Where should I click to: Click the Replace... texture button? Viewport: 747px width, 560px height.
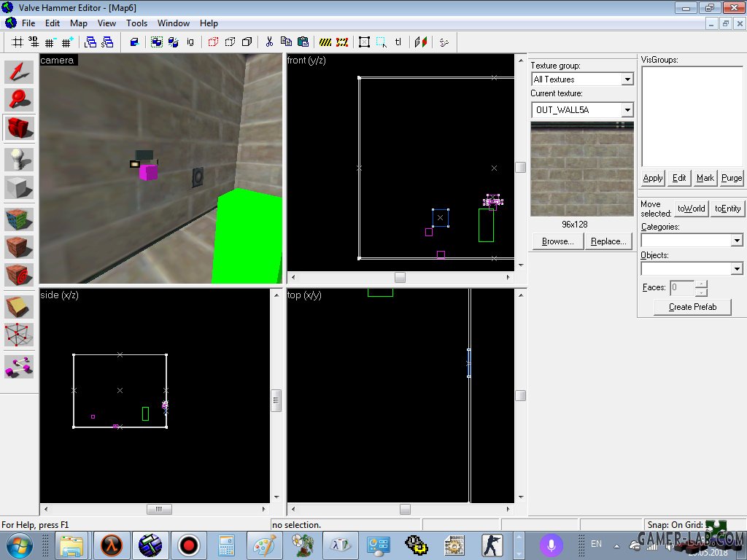click(x=608, y=241)
